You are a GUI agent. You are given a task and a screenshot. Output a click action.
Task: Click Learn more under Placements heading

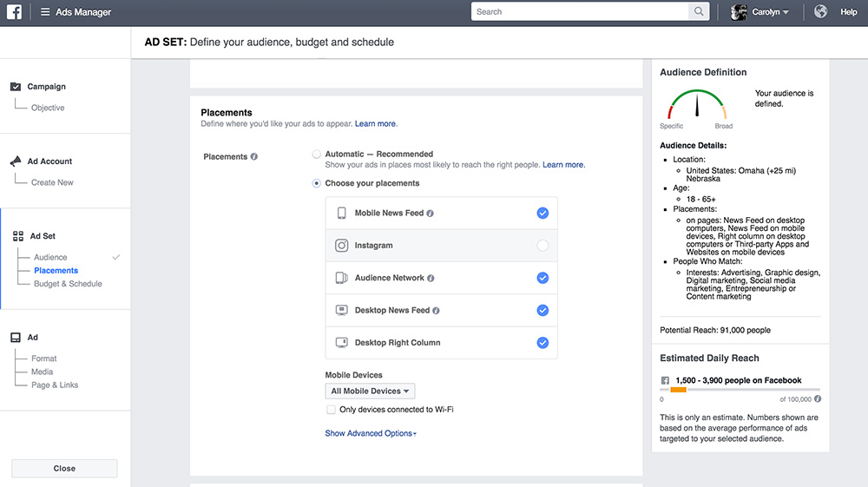[x=375, y=123]
